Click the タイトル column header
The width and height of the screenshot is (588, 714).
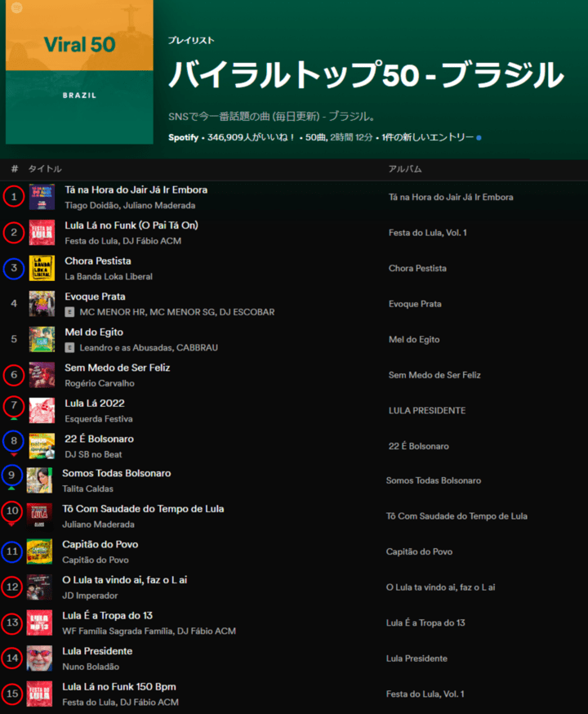tap(45, 168)
